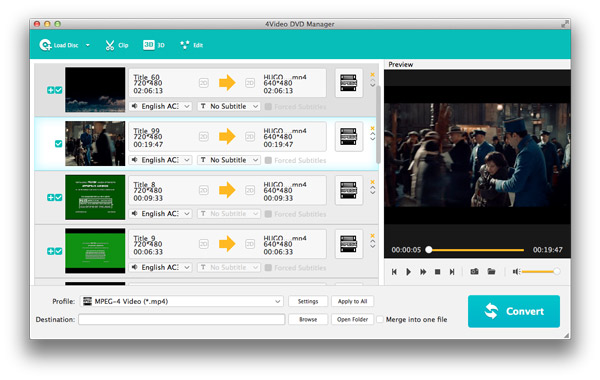600x380 pixels.
Task: Open the snapshot folder icon
Action: [491, 271]
